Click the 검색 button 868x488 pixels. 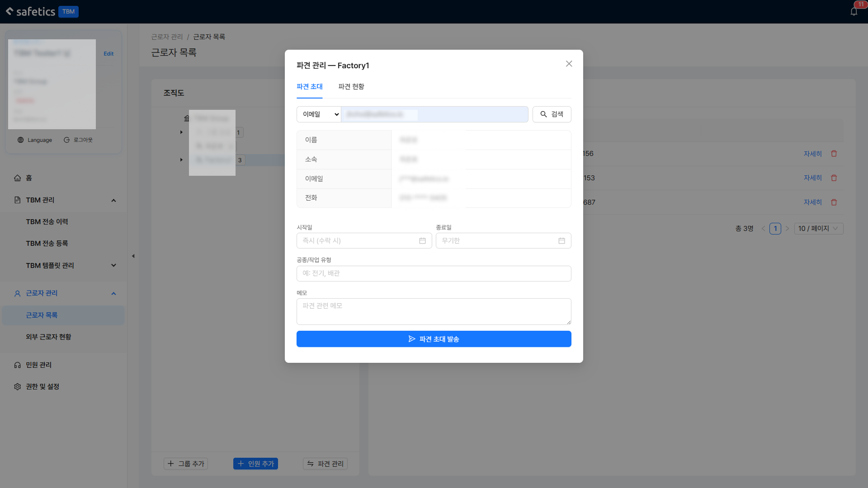point(552,114)
